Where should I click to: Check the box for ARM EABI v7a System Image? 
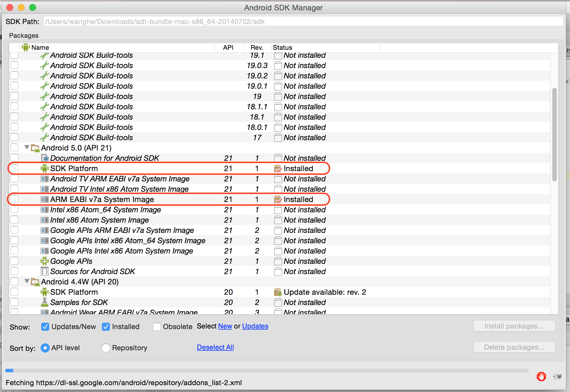[x=14, y=199]
